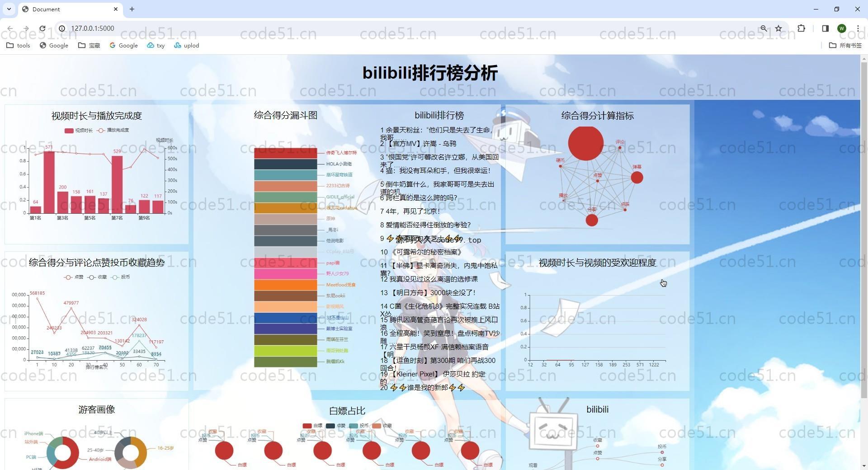The height and width of the screenshot is (470, 868).
Task: Click the 野人少女79 pink funnel segment
Action: [x=285, y=274]
